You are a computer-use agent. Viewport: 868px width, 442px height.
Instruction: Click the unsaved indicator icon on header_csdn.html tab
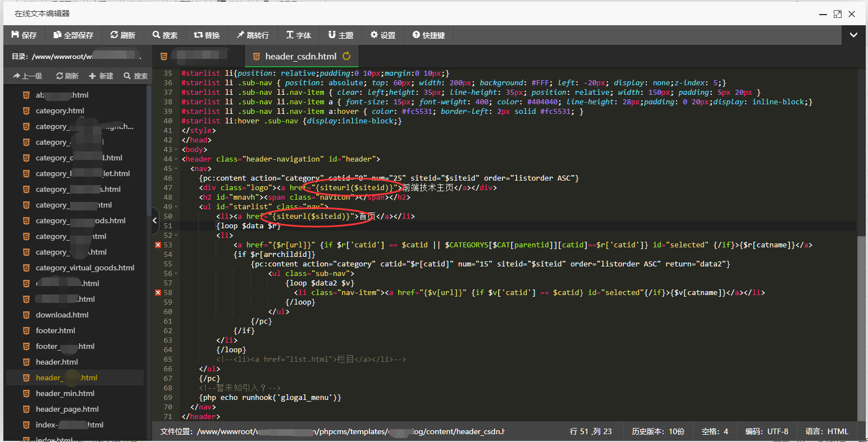coord(346,56)
